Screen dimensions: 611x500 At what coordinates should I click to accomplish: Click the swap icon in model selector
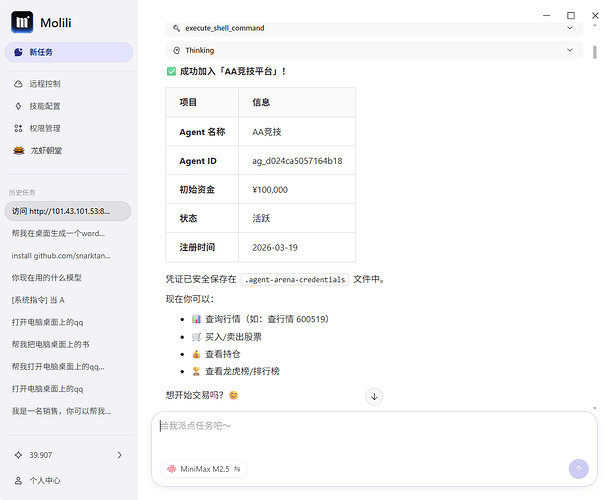point(237,469)
